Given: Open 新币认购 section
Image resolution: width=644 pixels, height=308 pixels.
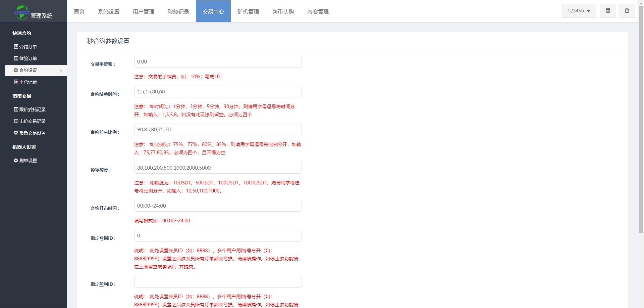Looking at the screenshot, I should [283, 11].
